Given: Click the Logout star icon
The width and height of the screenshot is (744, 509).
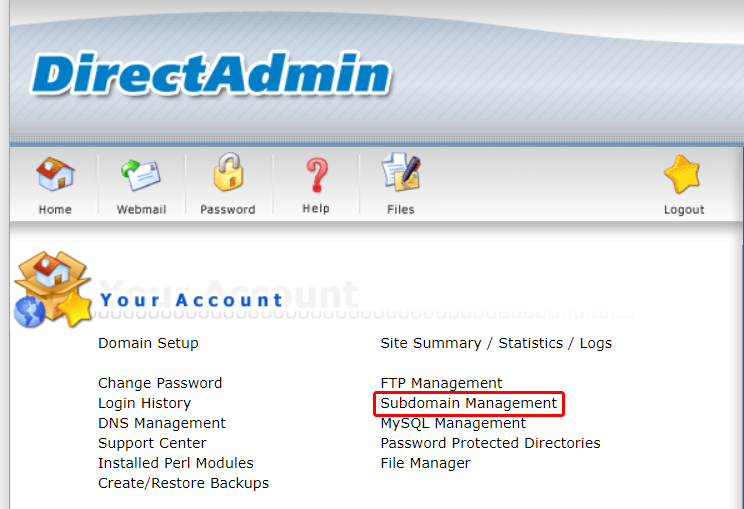Looking at the screenshot, I should click(683, 177).
